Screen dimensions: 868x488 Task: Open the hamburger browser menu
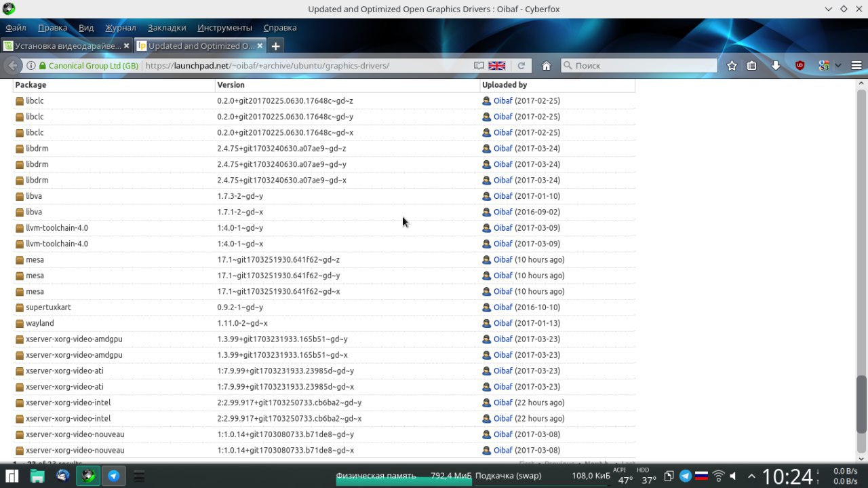pos(856,66)
